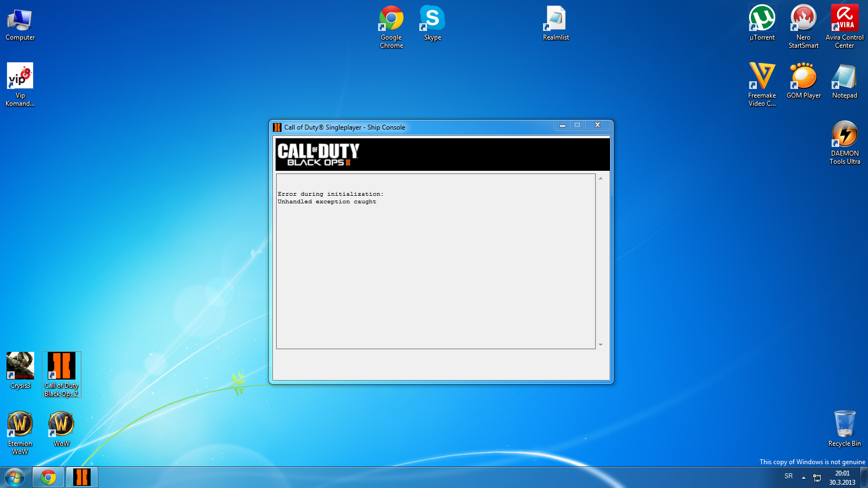Minimize the Ship Console window
The width and height of the screenshot is (868, 488).
click(x=563, y=125)
